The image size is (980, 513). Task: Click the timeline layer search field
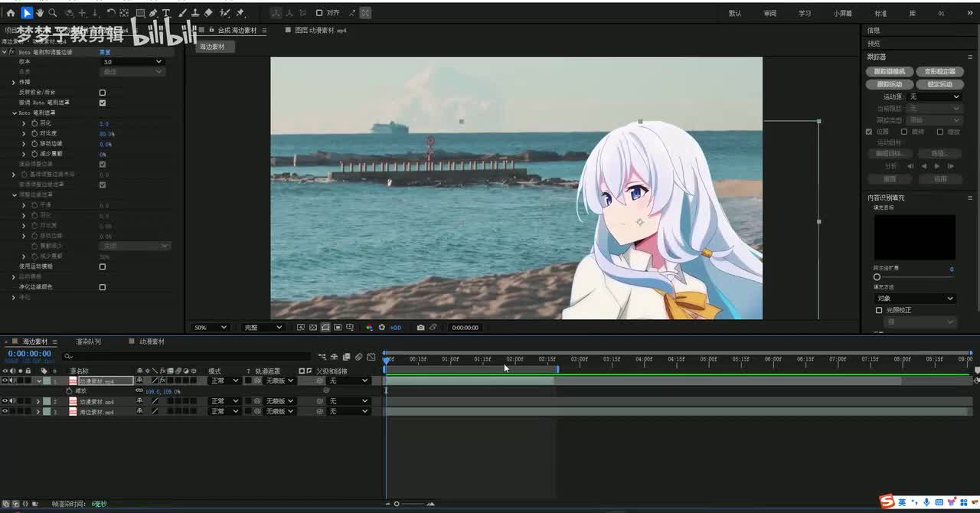point(188,356)
